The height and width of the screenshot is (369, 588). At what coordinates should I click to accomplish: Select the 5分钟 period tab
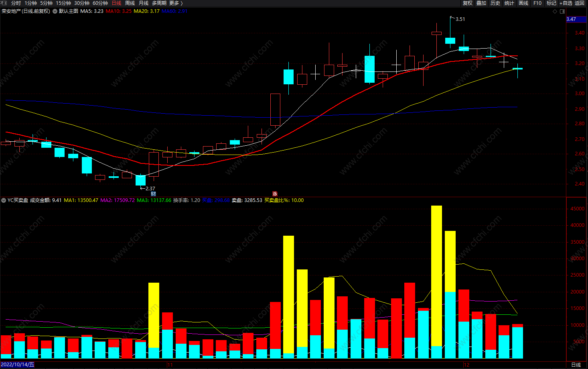click(46, 3)
